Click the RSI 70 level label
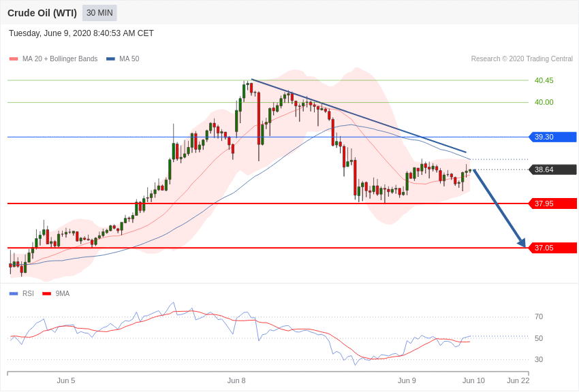The height and width of the screenshot is (392, 579). click(539, 316)
